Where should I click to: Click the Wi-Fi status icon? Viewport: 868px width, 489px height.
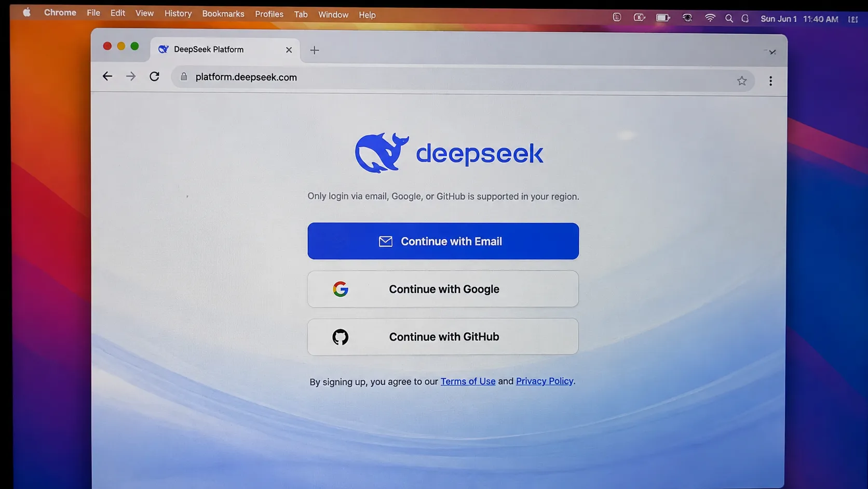pyautogui.click(x=710, y=18)
